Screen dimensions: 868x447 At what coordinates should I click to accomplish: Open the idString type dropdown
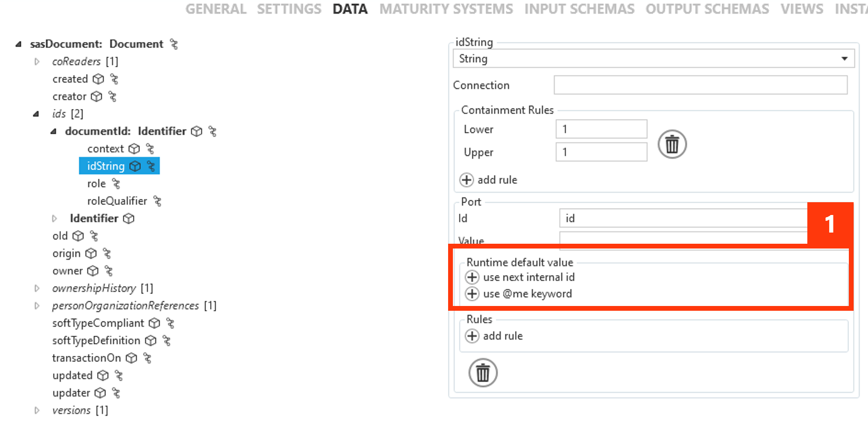(654, 59)
